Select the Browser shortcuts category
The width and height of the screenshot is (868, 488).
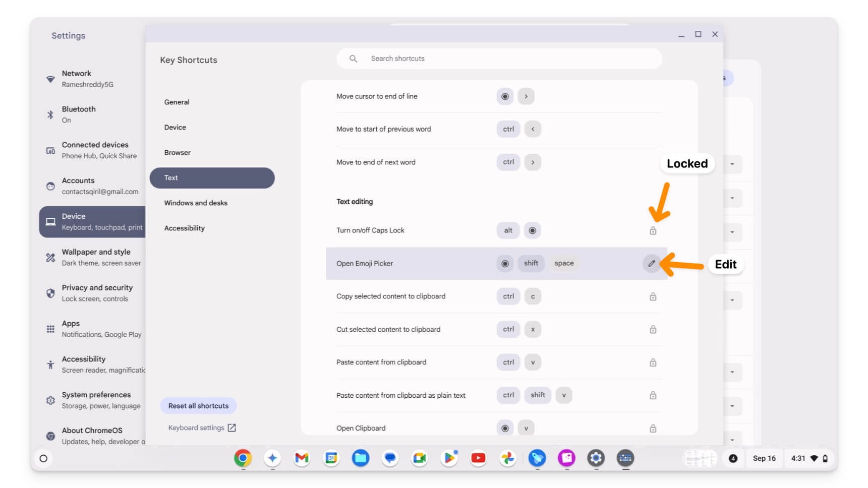(x=177, y=152)
